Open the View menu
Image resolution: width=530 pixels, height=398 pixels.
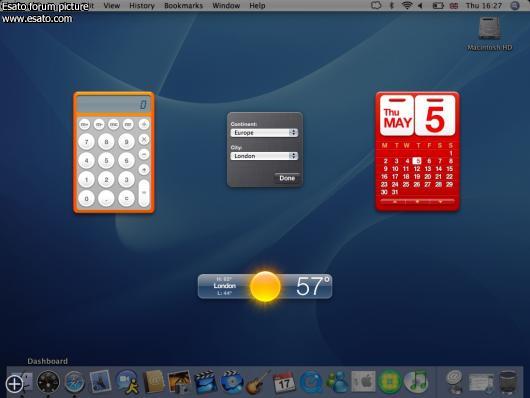pos(112,6)
